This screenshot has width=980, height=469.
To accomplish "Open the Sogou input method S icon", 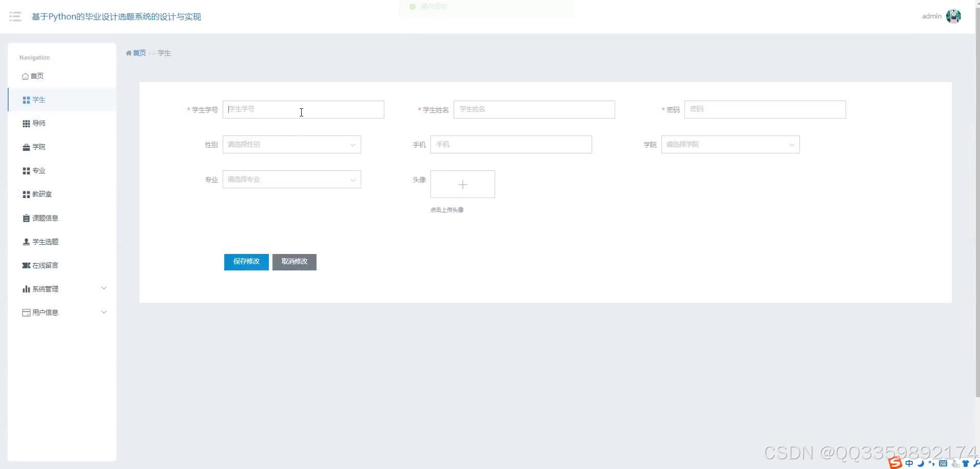I will [x=895, y=463].
